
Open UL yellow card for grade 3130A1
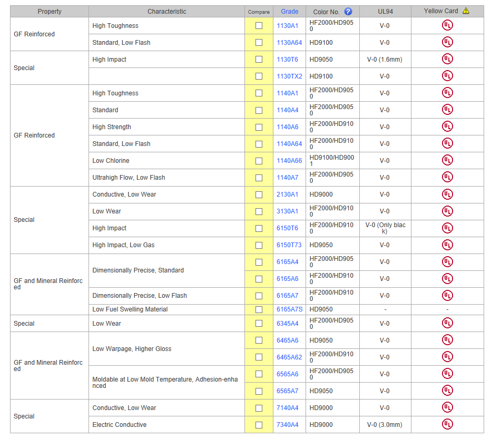447,211
